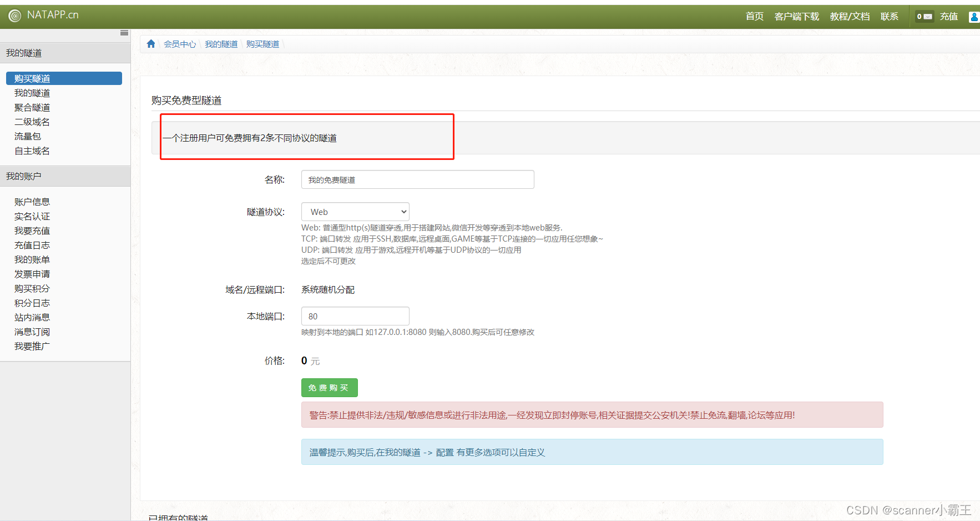Collapse sidebar with the menu toggle icon
Image resolution: width=980 pixels, height=521 pixels.
coord(124,33)
